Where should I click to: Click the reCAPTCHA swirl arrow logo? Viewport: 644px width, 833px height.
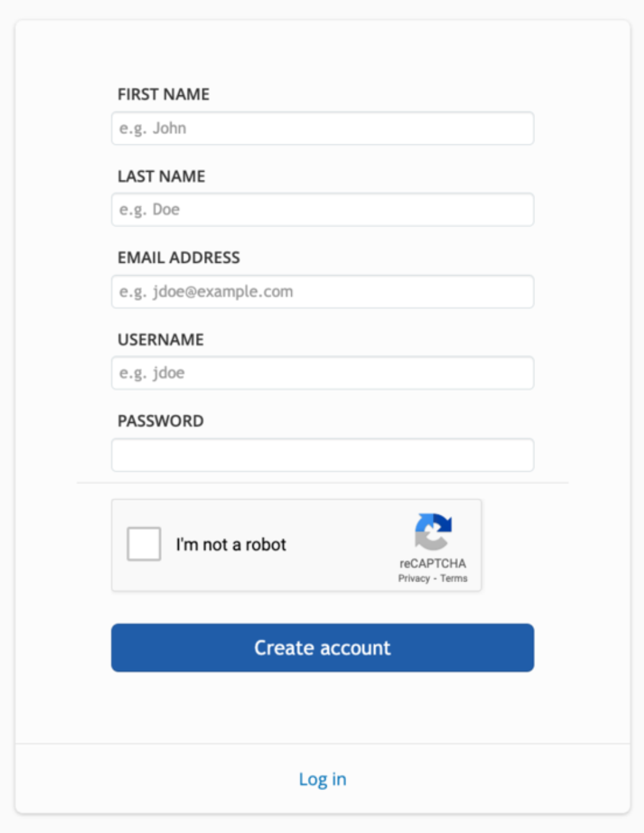pyautogui.click(x=433, y=532)
